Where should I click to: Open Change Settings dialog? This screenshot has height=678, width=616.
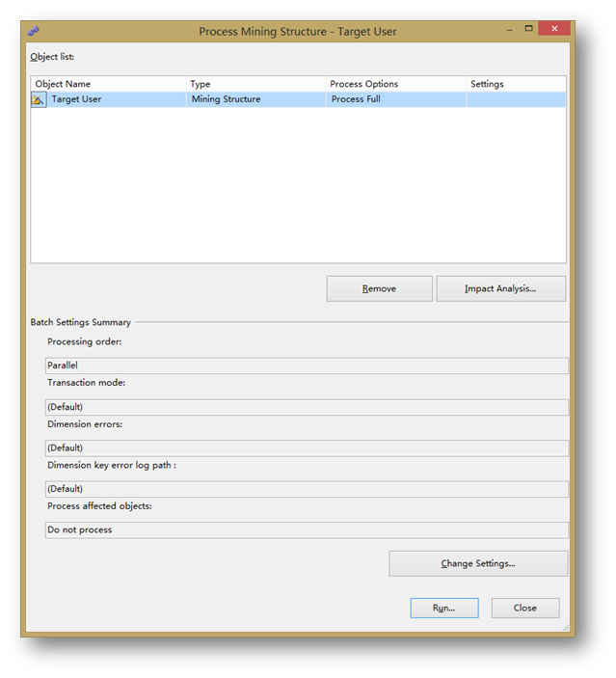pos(478,563)
